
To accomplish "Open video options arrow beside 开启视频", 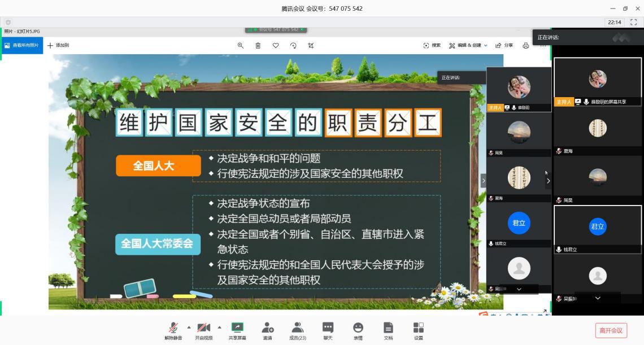I will click(x=219, y=327).
